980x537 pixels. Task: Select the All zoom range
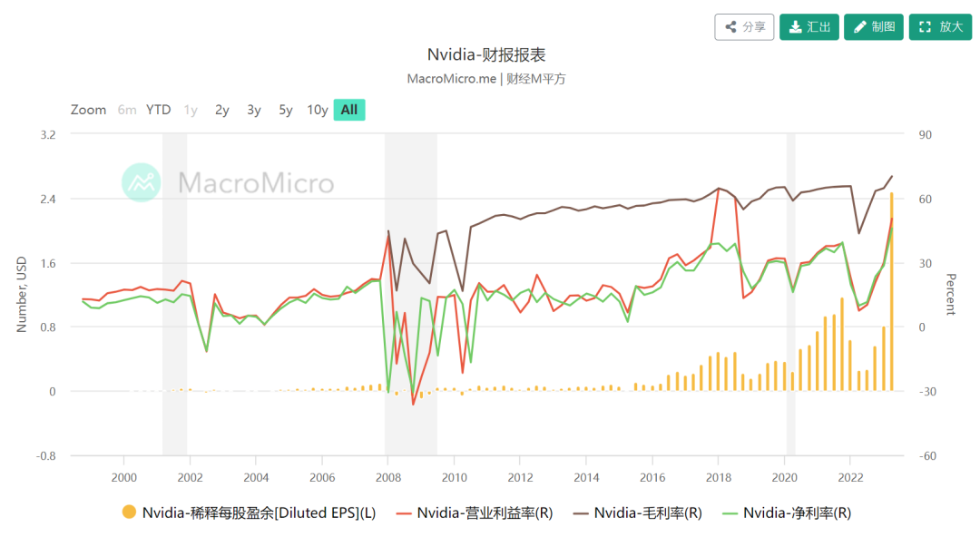(x=349, y=110)
